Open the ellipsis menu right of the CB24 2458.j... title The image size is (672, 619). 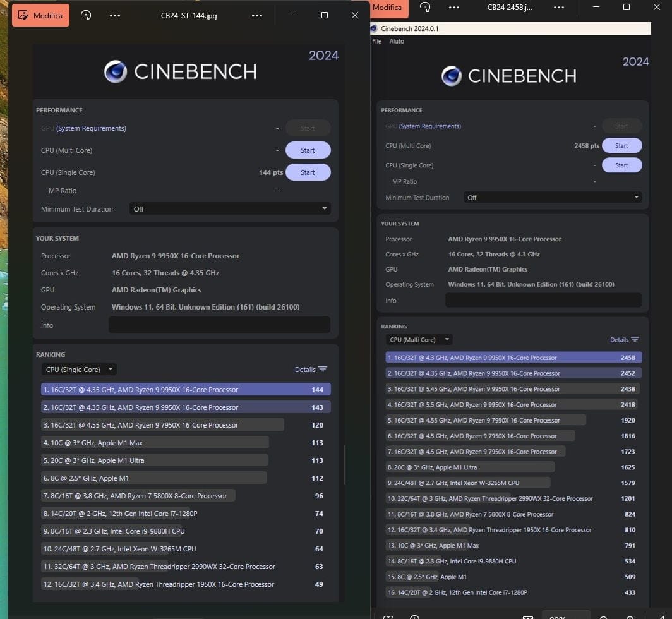(559, 8)
